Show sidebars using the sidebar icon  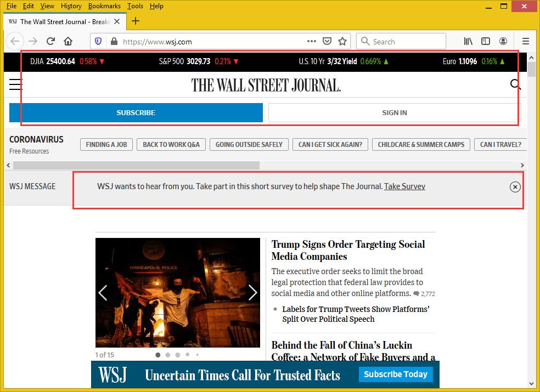486,41
